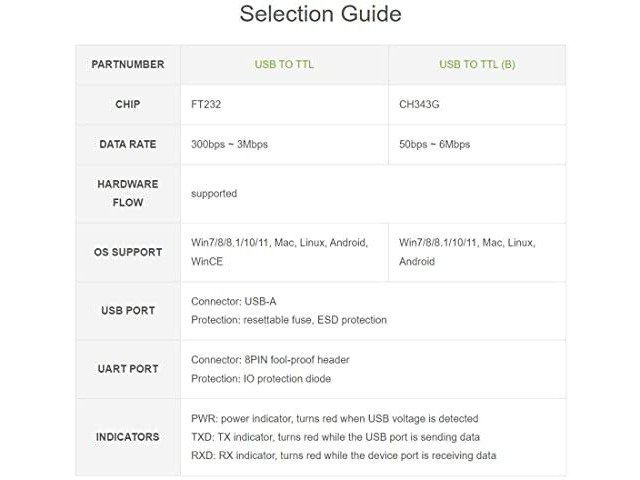Click the USB TO TTL (B) header link
Image resolution: width=640 pixels, height=480 pixels.
tap(477, 64)
